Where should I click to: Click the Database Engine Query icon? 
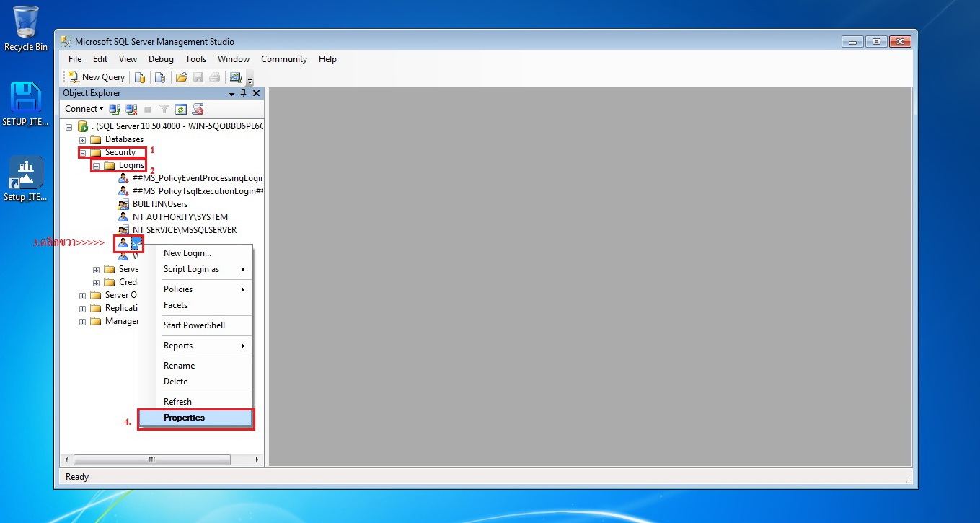tap(140, 77)
